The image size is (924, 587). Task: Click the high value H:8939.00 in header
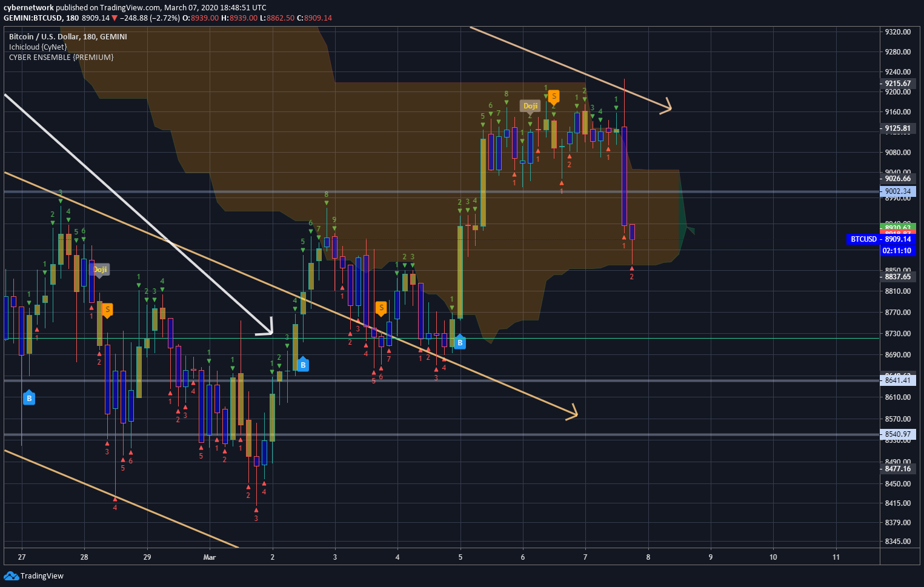[x=239, y=18]
